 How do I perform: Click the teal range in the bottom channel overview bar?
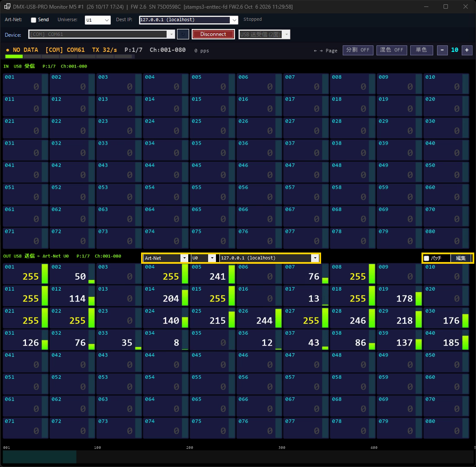[39, 457]
